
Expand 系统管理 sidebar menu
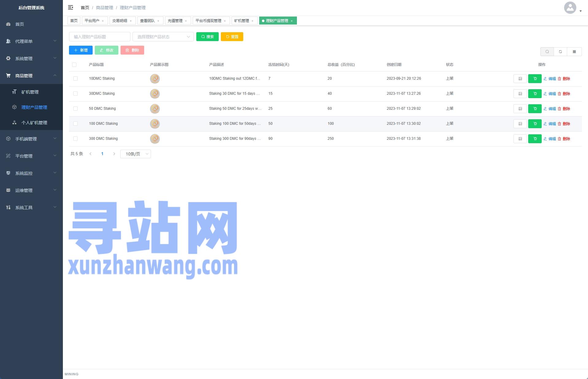click(31, 58)
